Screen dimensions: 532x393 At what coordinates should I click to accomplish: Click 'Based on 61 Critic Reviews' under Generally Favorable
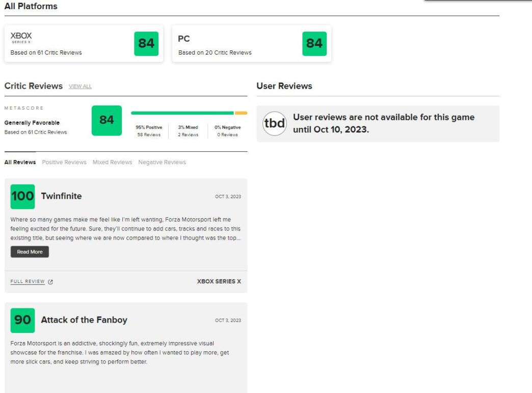(36, 132)
